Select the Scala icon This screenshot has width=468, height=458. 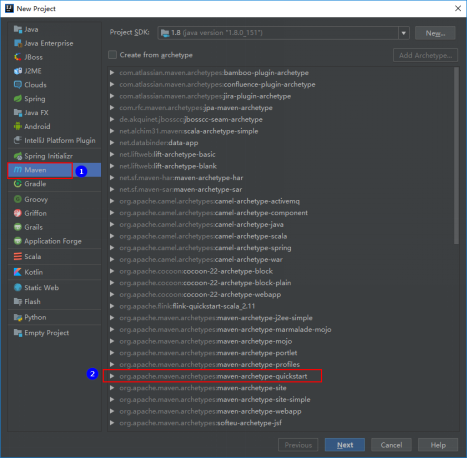18,256
